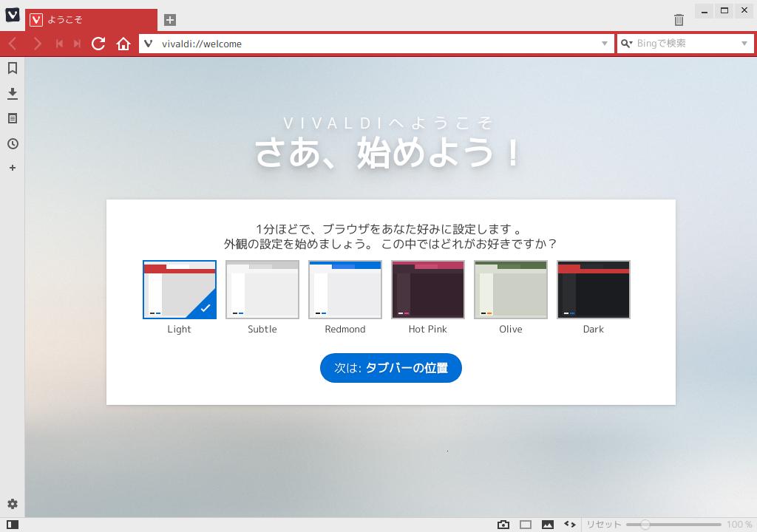Viewport: 757px width, 532px height.
Task: Adjust the zoom slider handle
Action: [645, 525]
